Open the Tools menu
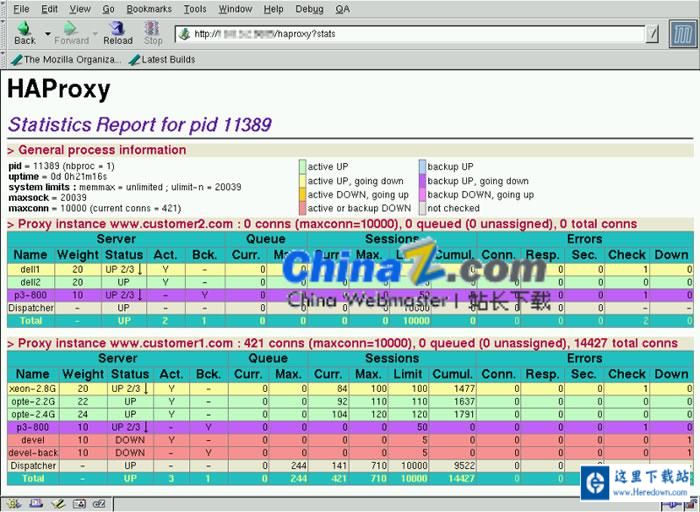Viewport: 700px width, 512px height. click(x=195, y=9)
